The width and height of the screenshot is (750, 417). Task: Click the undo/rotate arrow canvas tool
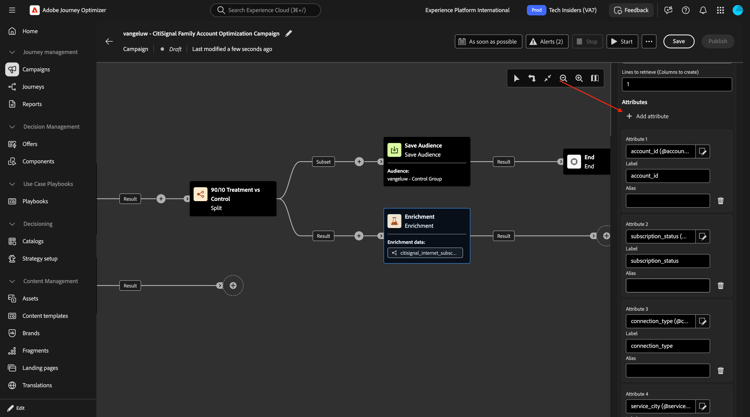pyautogui.click(x=532, y=78)
